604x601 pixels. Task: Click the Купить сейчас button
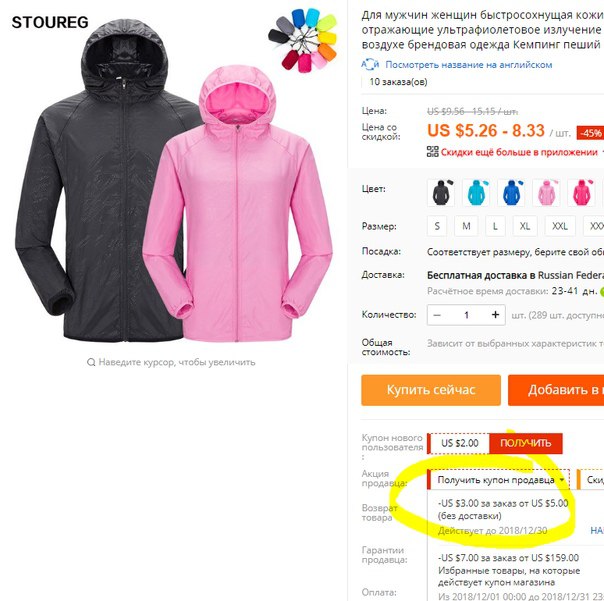click(431, 390)
